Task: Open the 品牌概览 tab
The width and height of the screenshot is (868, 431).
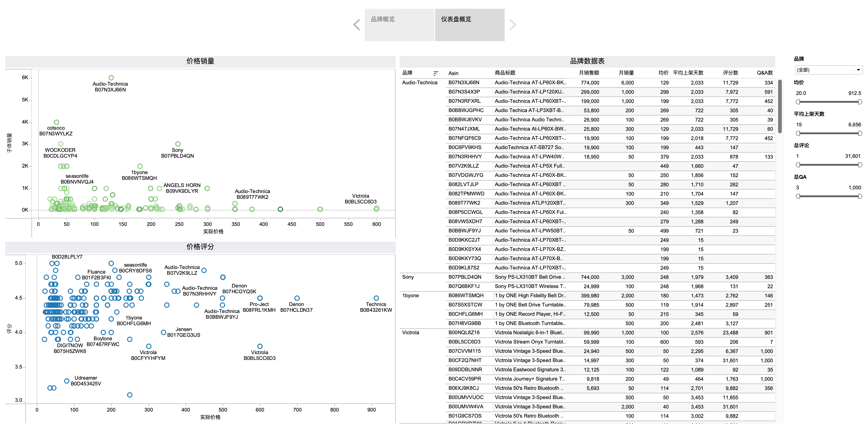Action: (399, 25)
